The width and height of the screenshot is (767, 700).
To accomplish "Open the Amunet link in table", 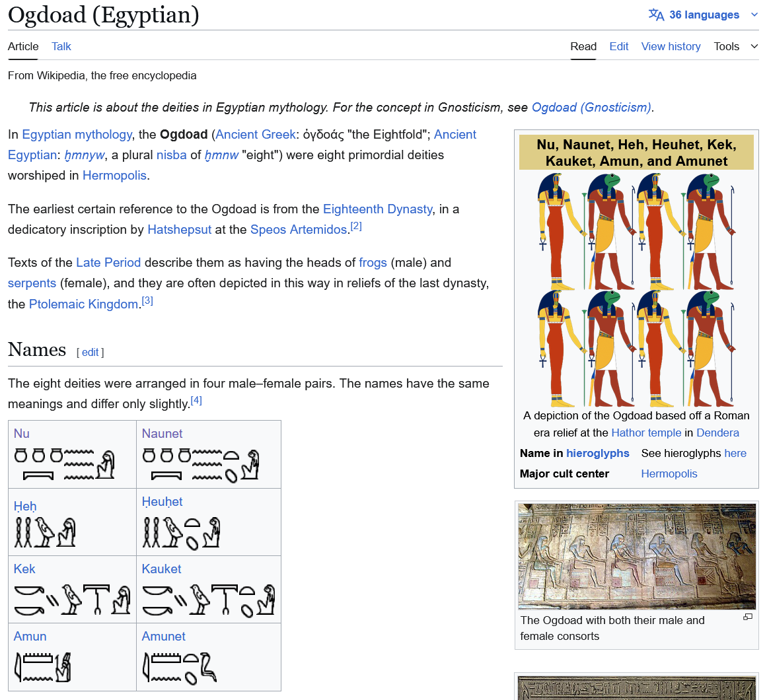I will point(164,636).
